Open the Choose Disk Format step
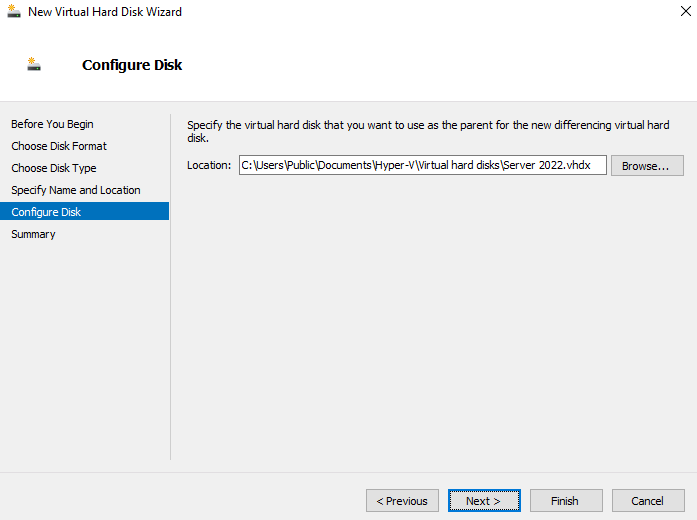This screenshot has height=520, width=697. coord(59,146)
